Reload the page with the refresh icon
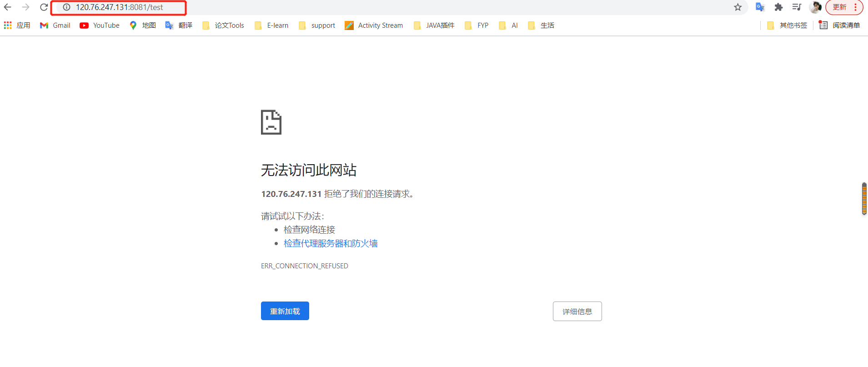 (44, 7)
